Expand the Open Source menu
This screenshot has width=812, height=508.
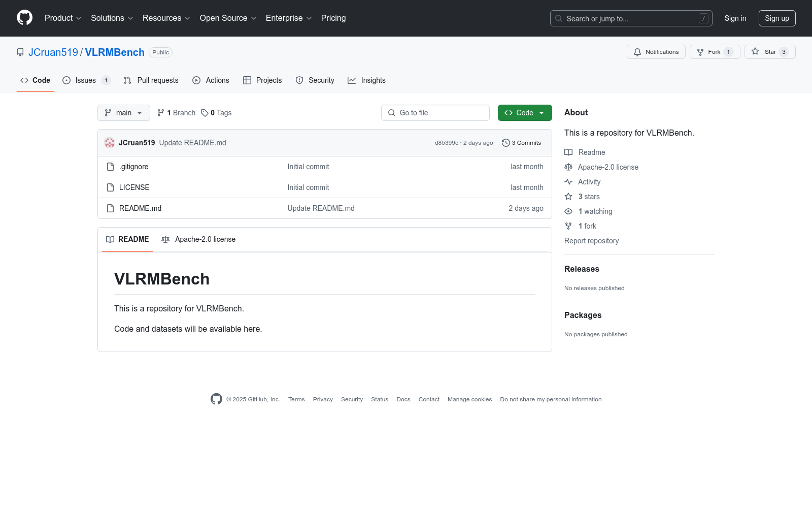(x=228, y=18)
